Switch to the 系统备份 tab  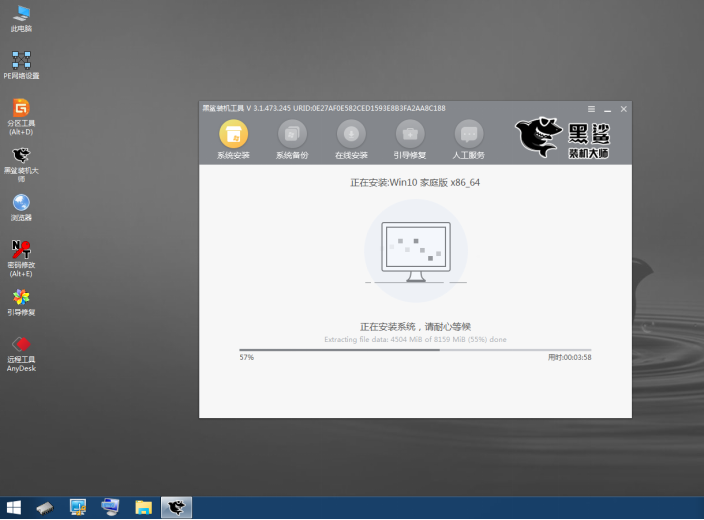point(292,134)
